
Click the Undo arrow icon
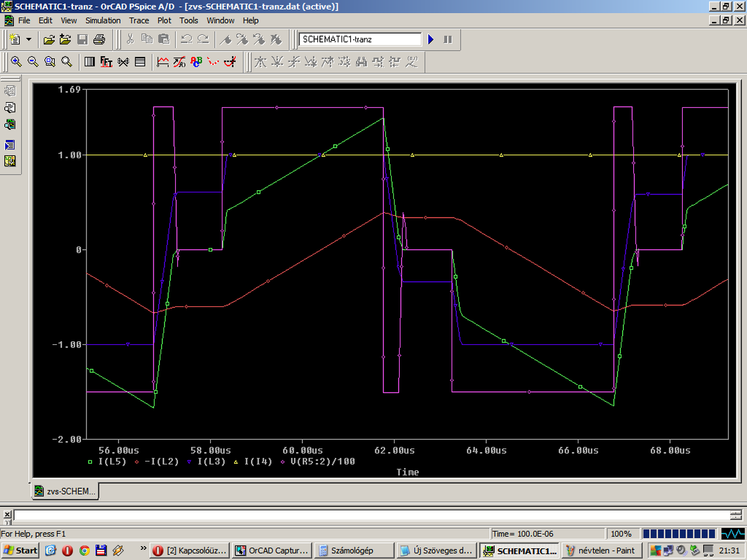pyautogui.click(x=187, y=39)
